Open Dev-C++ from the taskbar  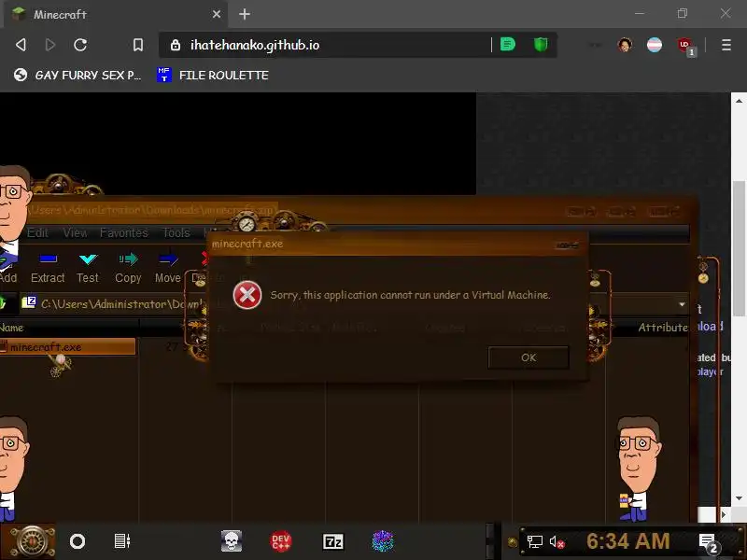click(x=281, y=541)
